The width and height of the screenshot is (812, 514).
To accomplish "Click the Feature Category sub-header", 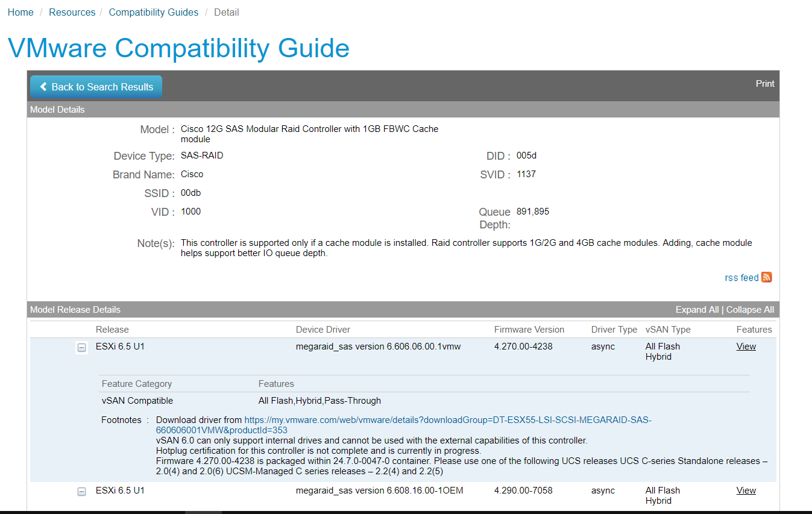I will (137, 384).
